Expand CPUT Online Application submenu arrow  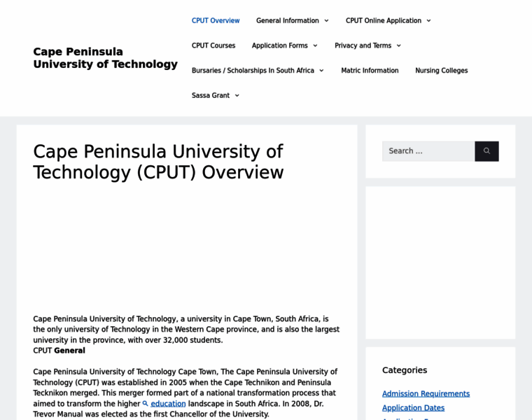click(x=429, y=21)
